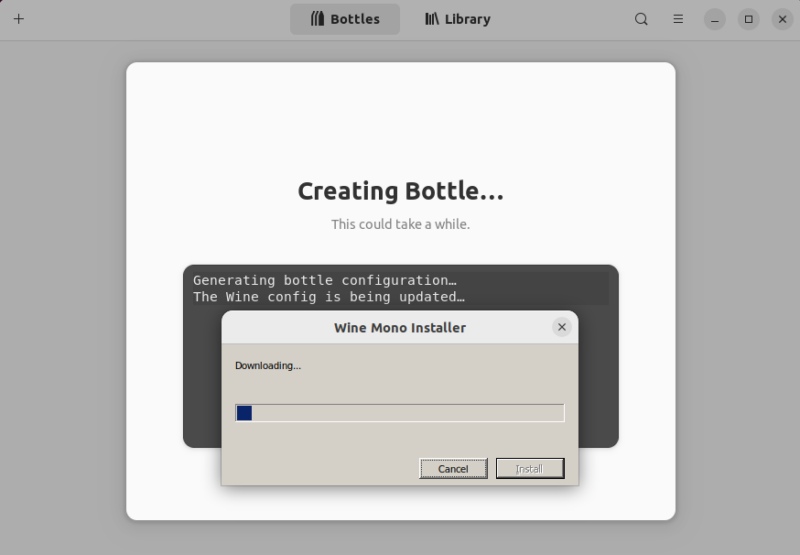Maximize the Bottles window
The height and width of the screenshot is (555, 800).
(748, 19)
